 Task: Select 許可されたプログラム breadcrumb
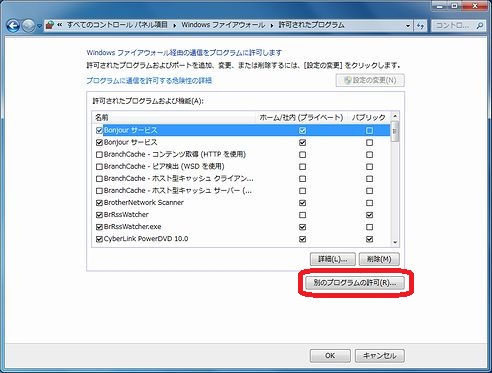pyautogui.click(x=311, y=25)
